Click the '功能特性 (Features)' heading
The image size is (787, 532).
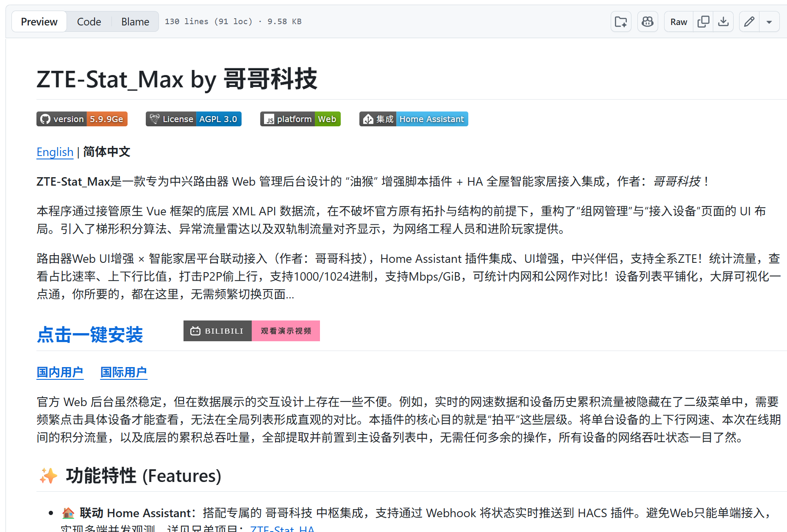(143, 476)
